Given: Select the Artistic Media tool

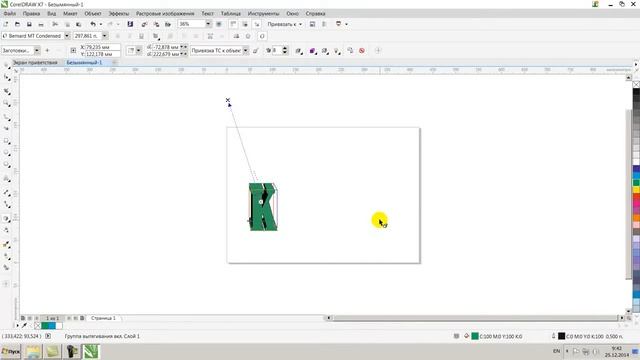Looking at the screenshot, I should [7, 128].
